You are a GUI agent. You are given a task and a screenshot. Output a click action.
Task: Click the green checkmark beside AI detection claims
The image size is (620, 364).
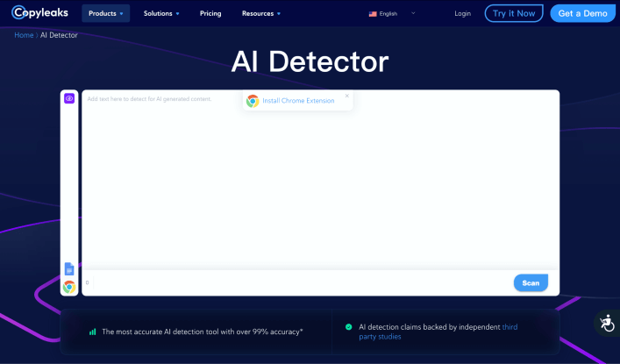pyautogui.click(x=348, y=327)
